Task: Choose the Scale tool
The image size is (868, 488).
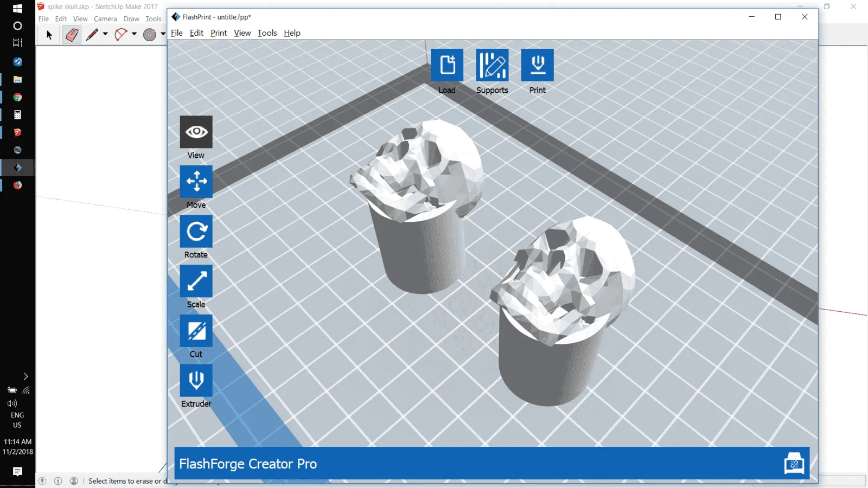Action: (196, 281)
